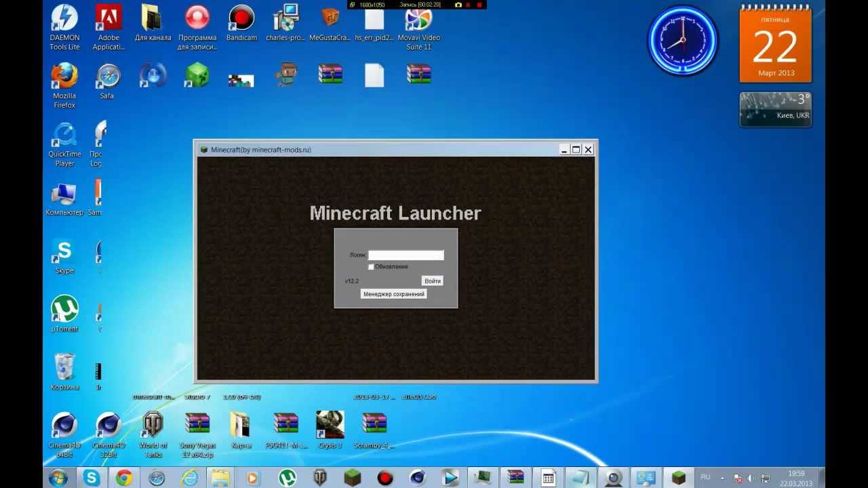868x488 pixels.
Task: Open the Windows Start menu
Action: 58,478
